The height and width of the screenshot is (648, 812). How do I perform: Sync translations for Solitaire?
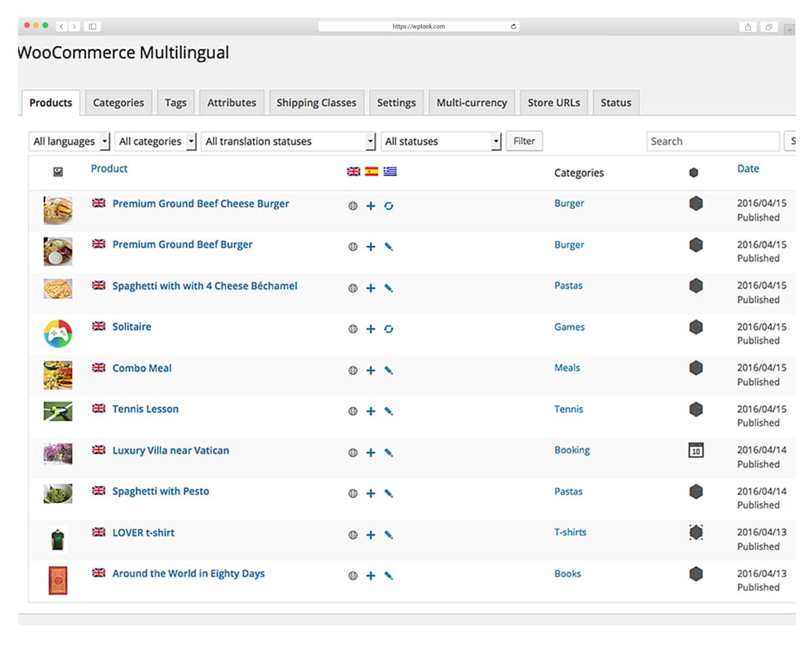click(389, 329)
